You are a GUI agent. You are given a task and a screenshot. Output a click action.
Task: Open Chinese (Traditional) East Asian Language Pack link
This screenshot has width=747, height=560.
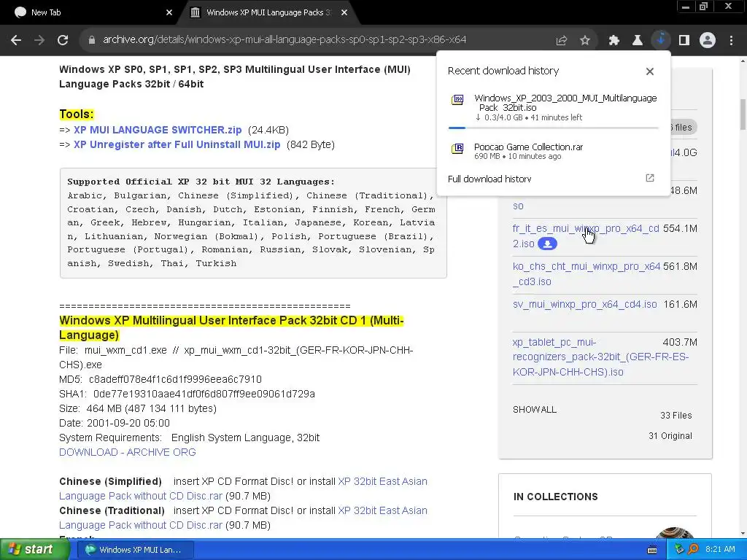[x=243, y=518]
